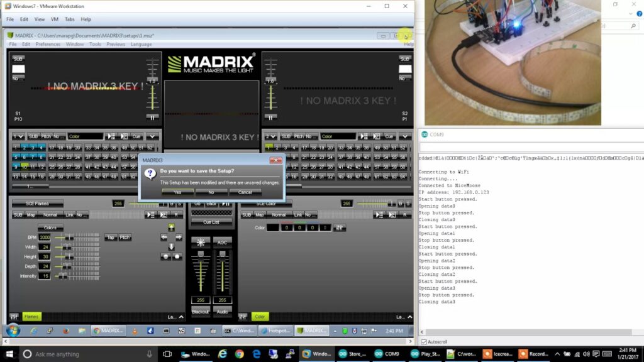The width and height of the screenshot is (644, 362).
Task: Click the left direction arrow in Flames controls
Action: [x=162, y=236]
